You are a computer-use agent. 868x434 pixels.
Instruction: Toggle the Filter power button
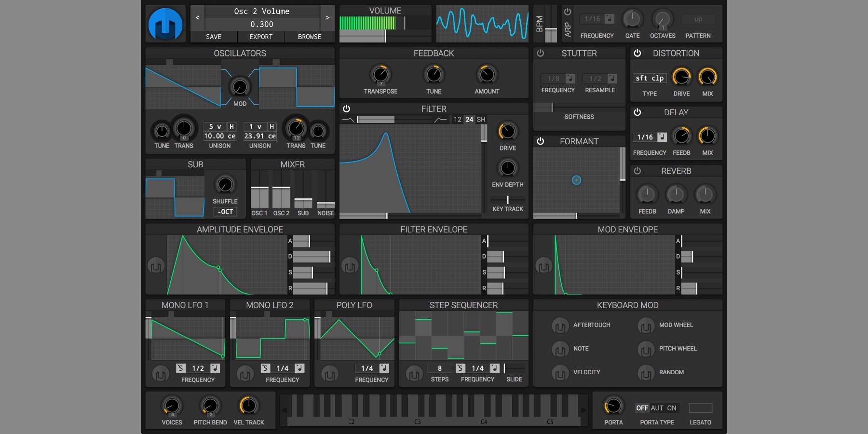coord(346,109)
